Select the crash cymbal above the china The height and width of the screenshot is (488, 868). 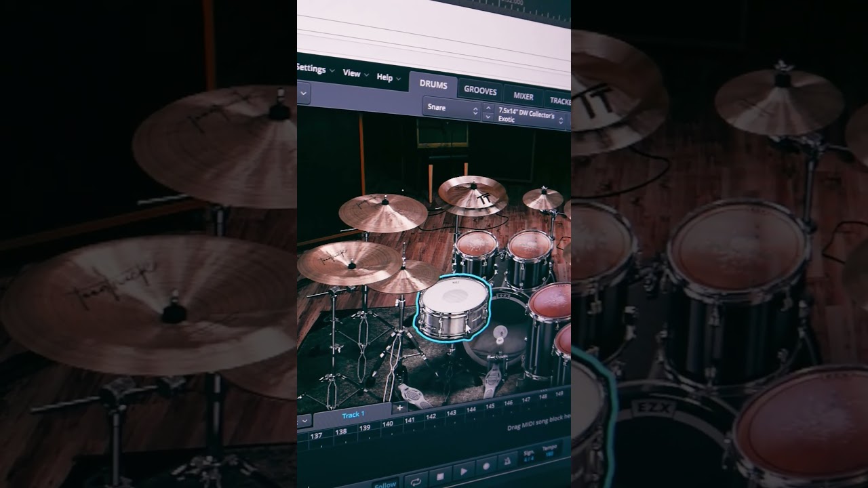[x=383, y=212]
